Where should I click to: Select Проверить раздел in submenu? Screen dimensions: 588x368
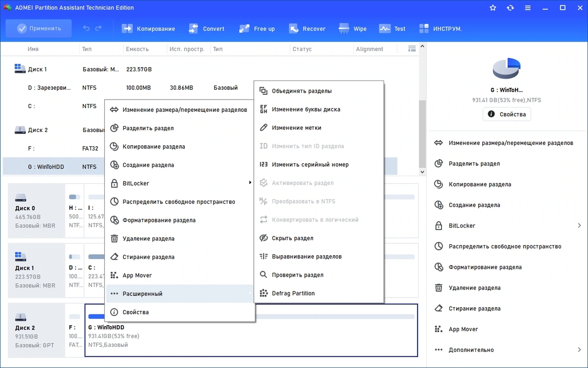click(318, 275)
